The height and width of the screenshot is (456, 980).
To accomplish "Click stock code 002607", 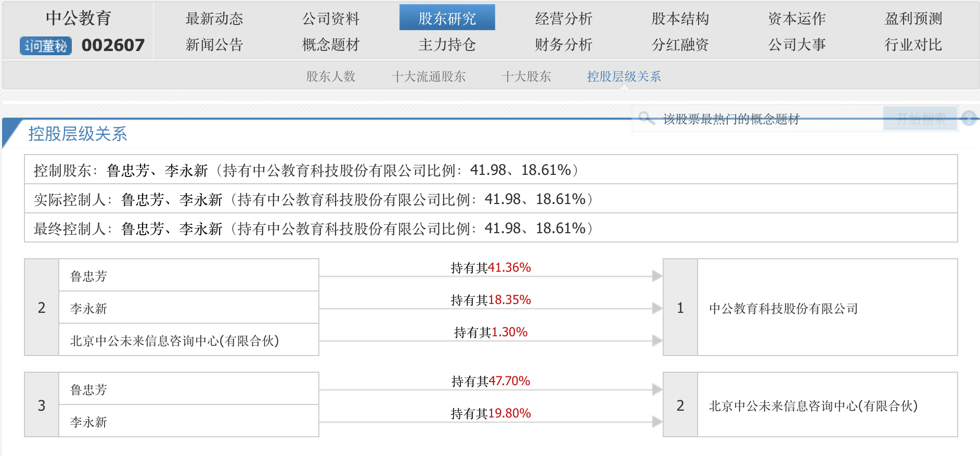I will (113, 45).
